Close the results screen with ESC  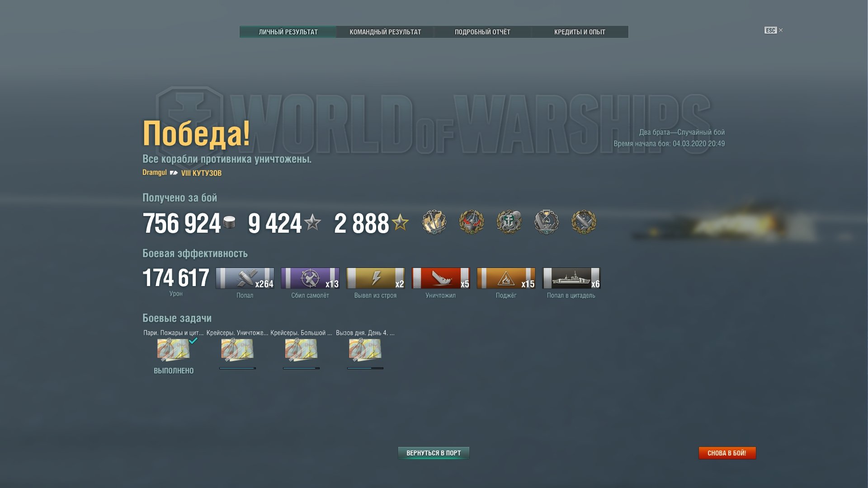pos(773,30)
